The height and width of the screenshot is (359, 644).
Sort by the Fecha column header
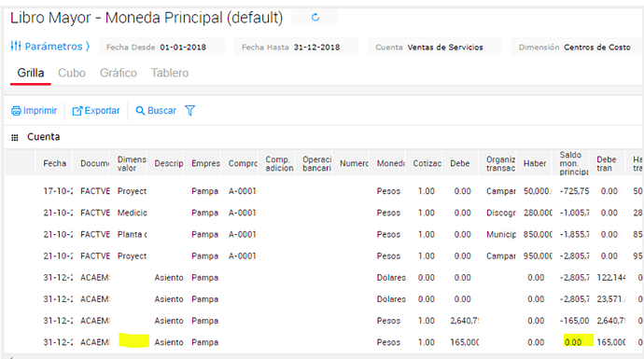coord(55,163)
